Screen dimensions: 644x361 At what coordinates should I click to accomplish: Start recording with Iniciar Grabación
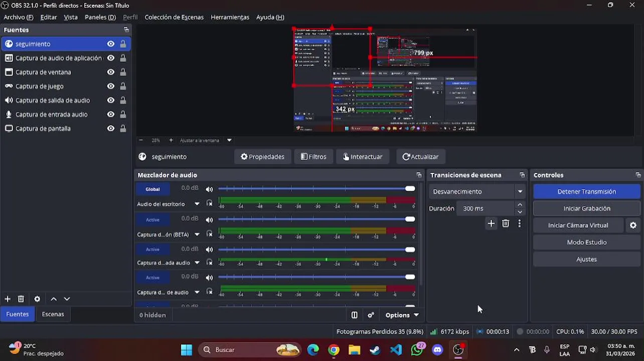[586, 209]
